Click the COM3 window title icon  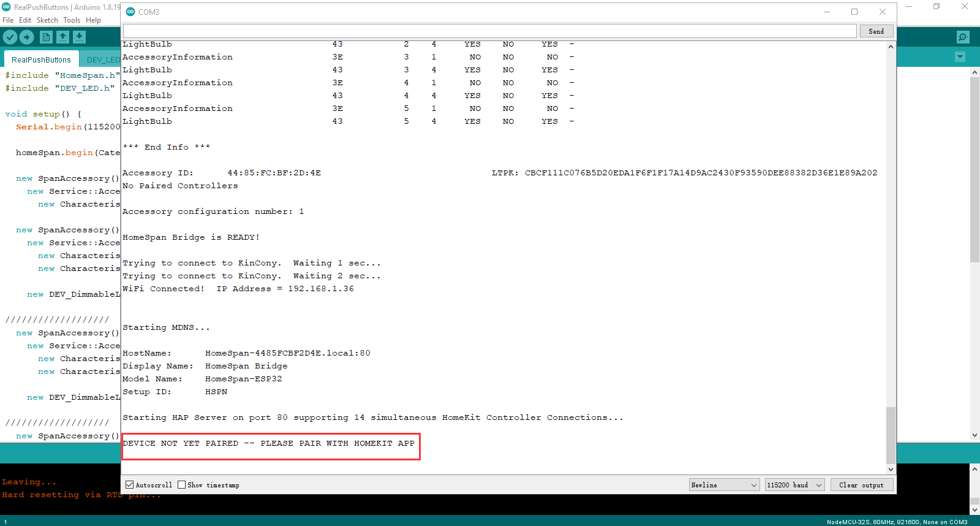[x=130, y=12]
